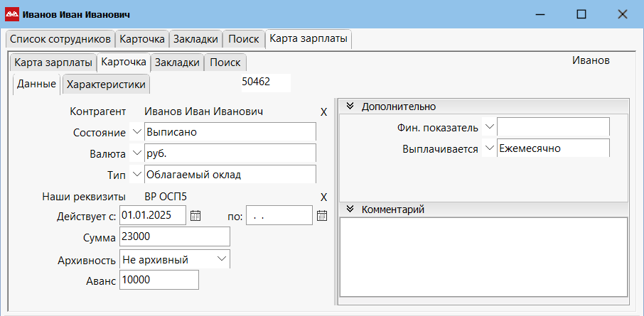This screenshot has width=644, height=316.
Task: Collapse the Комментарий section
Action: point(350,209)
